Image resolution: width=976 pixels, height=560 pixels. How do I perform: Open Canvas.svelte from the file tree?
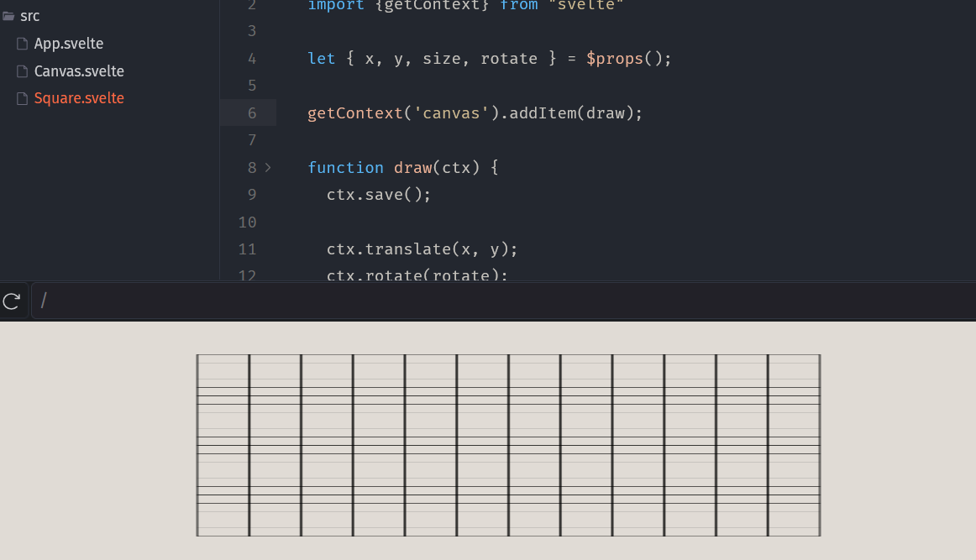(79, 71)
